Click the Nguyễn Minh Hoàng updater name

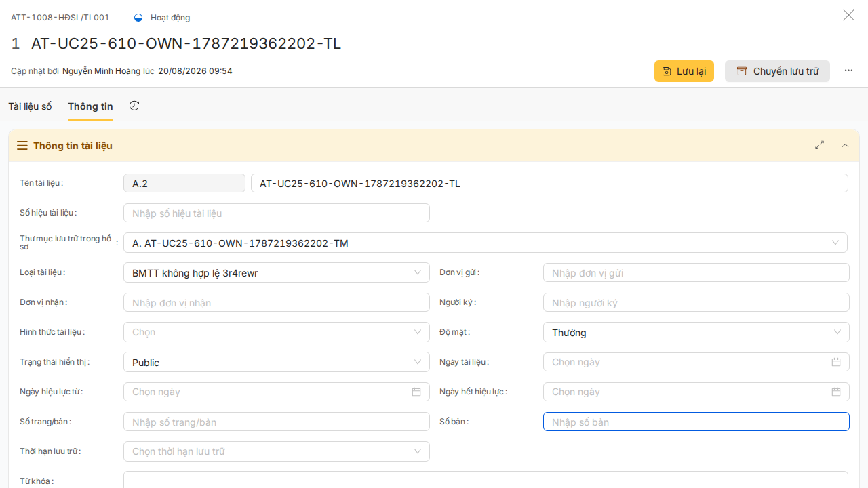pyautogui.click(x=101, y=71)
